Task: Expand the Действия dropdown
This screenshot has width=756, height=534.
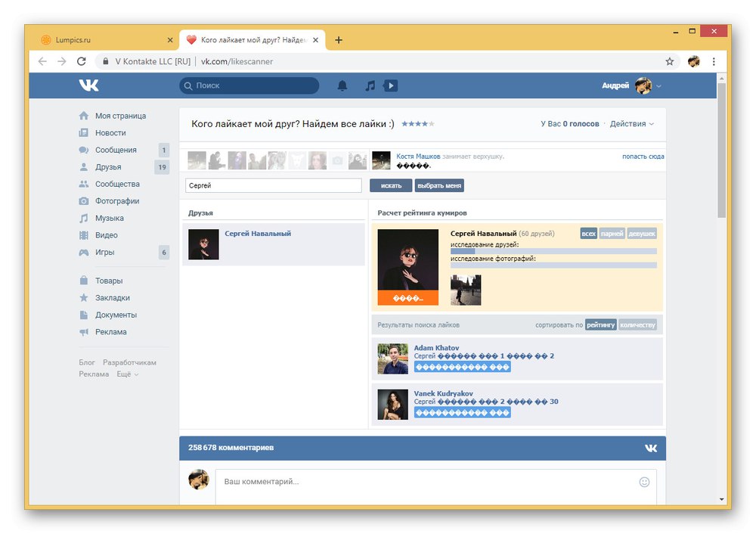Action: 631,124
